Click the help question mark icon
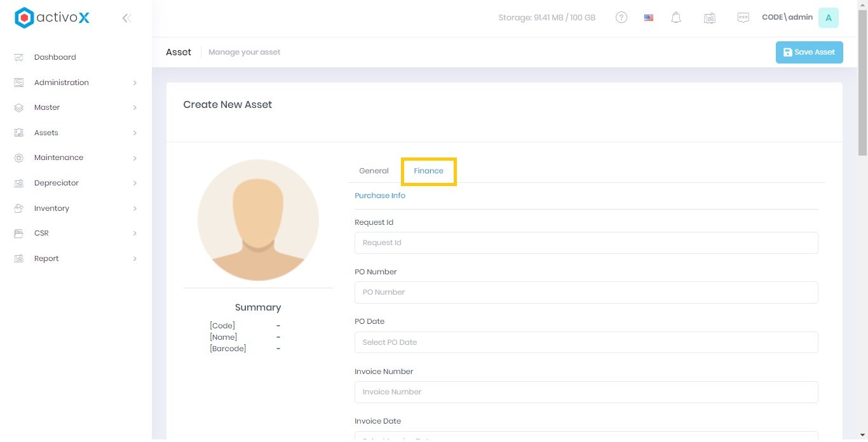The height and width of the screenshot is (442, 868). (621, 18)
